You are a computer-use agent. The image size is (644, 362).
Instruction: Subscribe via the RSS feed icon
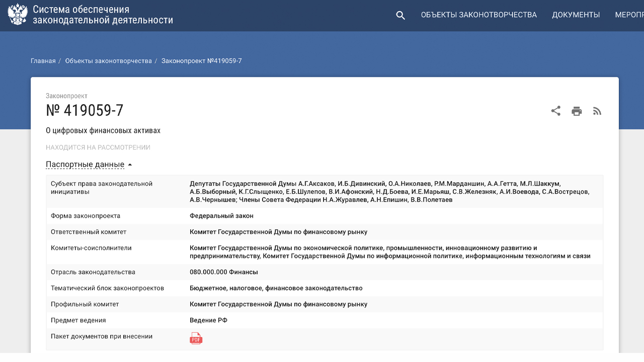click(597, 111)
